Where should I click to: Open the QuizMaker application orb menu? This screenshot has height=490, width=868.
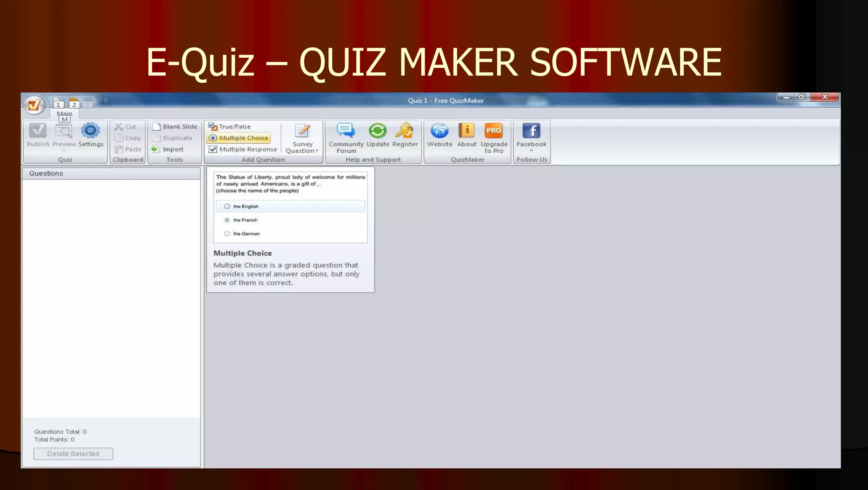pyautogui.click(x=34, y=104)
